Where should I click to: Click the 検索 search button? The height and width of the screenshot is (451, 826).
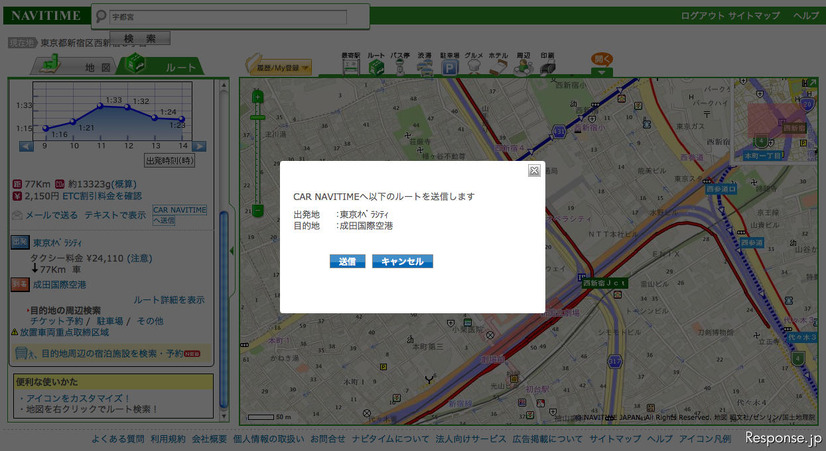(140, 38)
